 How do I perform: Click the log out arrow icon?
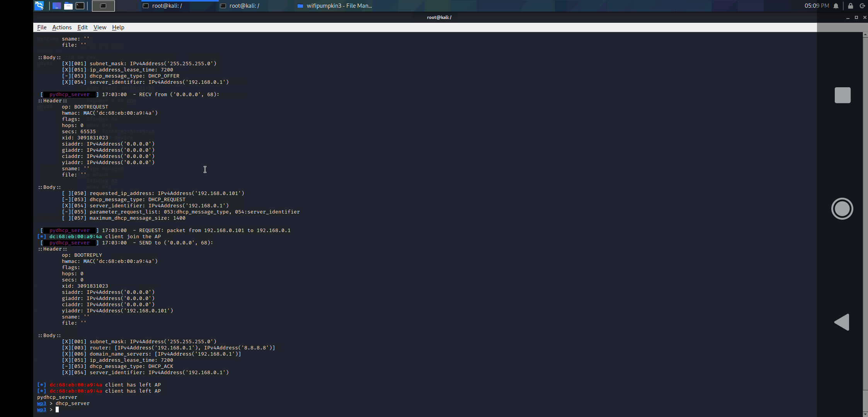pyautogui.click(x=862, y=6)
